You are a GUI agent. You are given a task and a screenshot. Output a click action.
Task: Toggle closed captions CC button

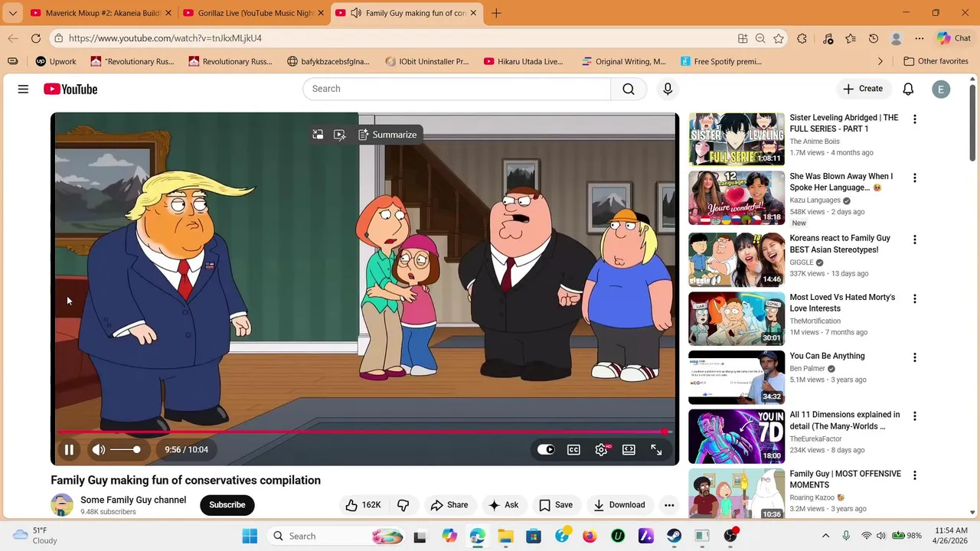tap(573, 450)
